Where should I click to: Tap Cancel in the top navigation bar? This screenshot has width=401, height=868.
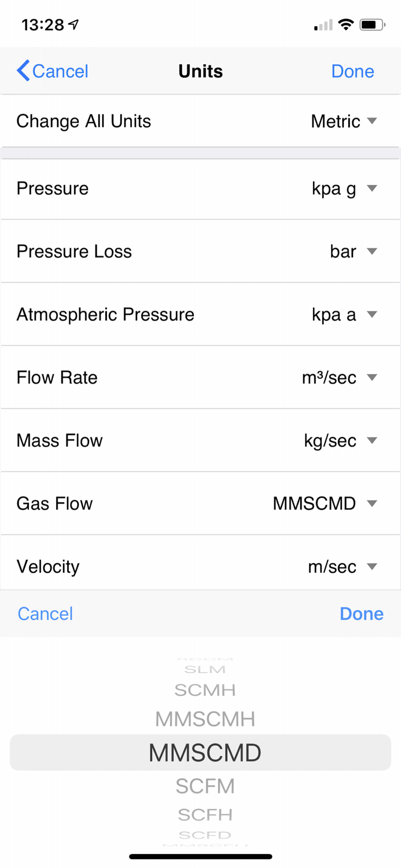[61, 71]
